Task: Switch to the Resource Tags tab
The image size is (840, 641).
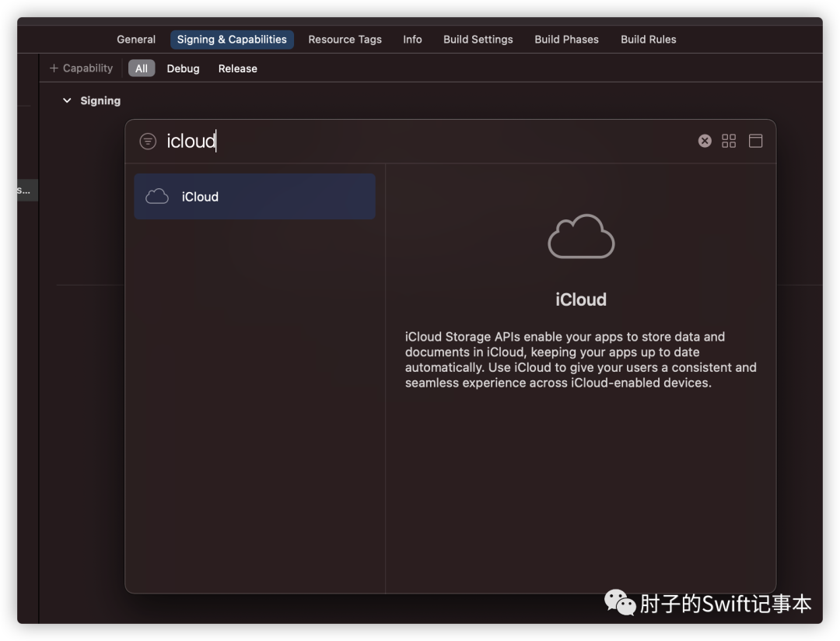Action: coord(345,40)
